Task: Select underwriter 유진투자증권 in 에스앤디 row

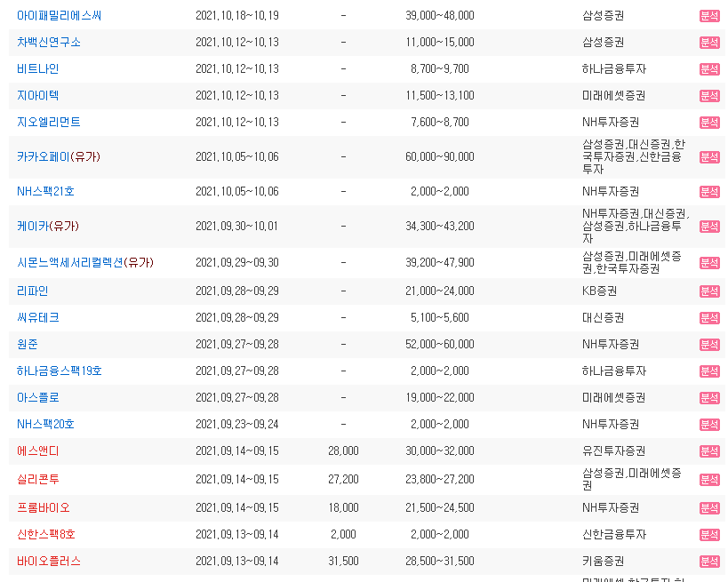Action: pyautogui.click(x=614, y=451)
